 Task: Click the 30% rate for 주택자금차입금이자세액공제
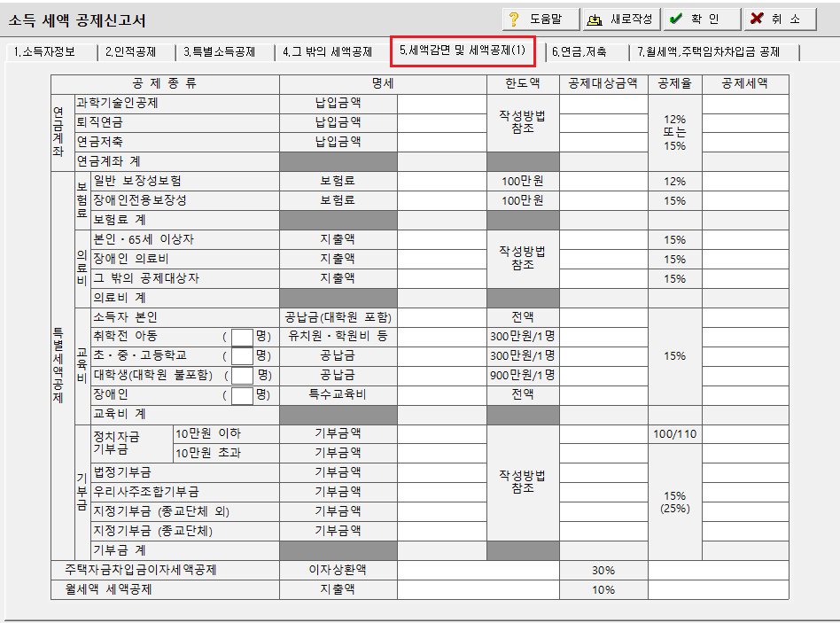click(x=603, y=571)
